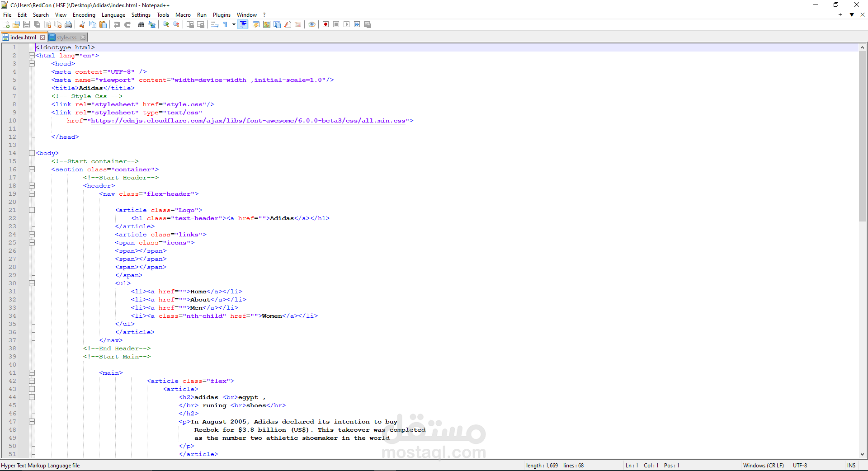Create a new file with New icon
The width and height of the screenshot is (868, 471).
click(6, 24)
